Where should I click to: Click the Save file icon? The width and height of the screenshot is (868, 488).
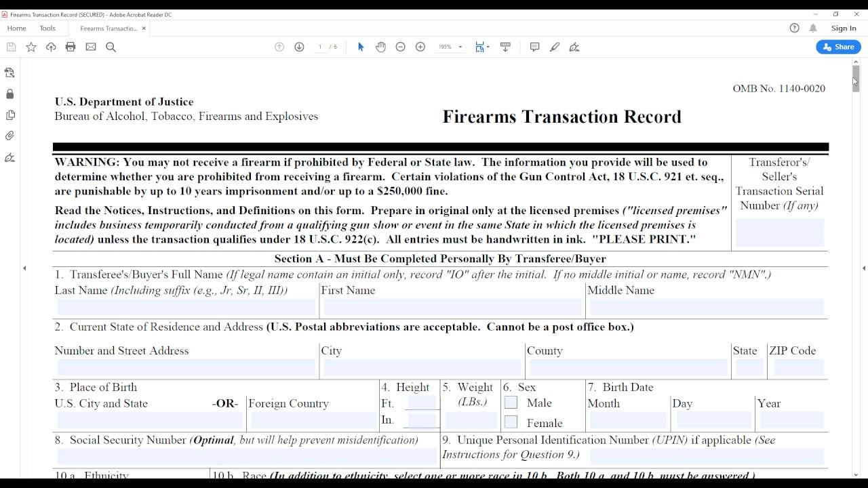point(11,47)
